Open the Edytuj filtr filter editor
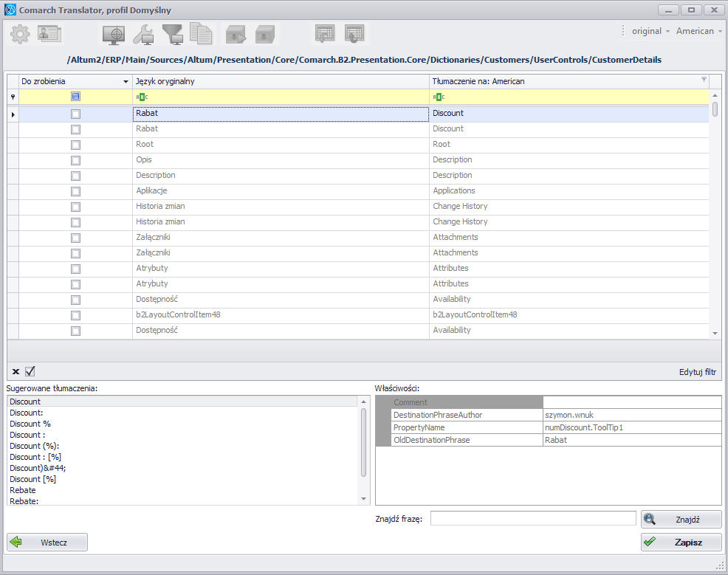 [x=697, y=372]
